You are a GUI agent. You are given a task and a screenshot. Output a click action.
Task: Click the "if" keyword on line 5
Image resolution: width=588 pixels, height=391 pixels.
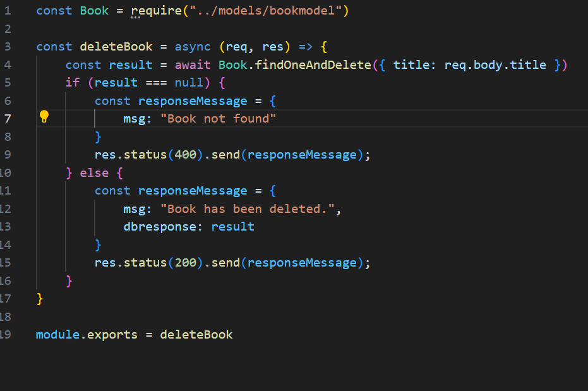(x=73, y=83)
